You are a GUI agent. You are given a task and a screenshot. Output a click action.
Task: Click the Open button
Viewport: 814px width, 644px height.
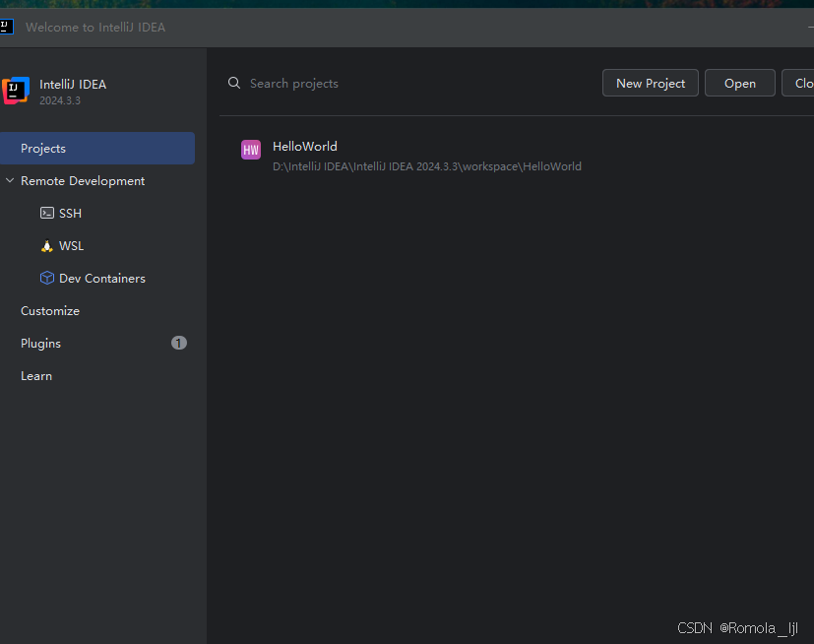click(740, 83)
